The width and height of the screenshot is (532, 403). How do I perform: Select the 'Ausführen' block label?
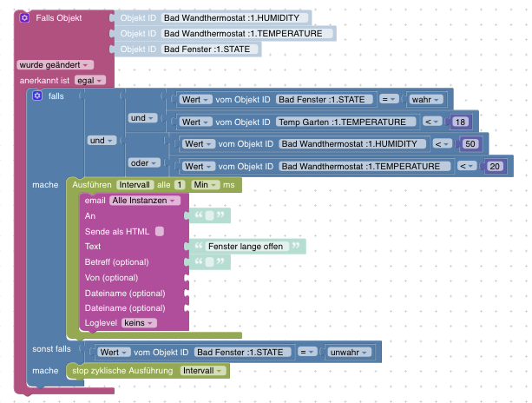coord(92,185)
